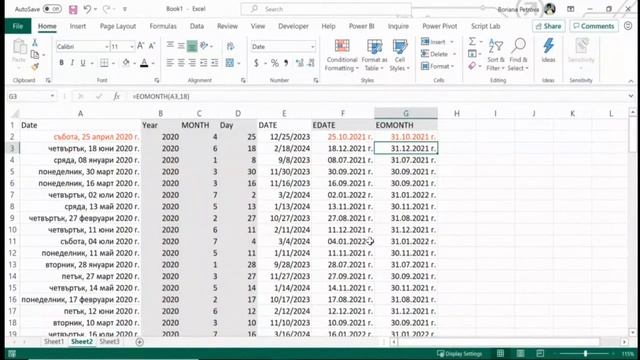Click the formula bar with EOMONTH formula
Screen dimensions: 640x360
pyautogui.click(x=376, y=96)
